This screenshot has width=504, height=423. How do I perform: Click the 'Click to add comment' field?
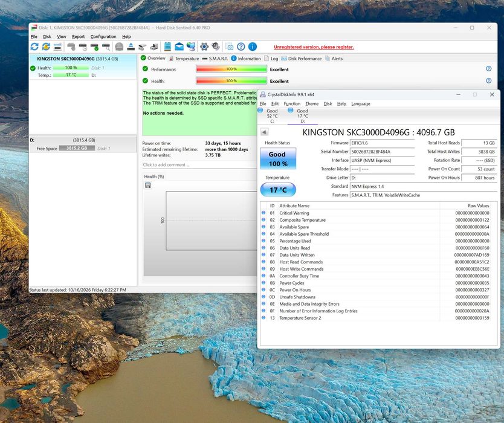click(x=199, y=164)
